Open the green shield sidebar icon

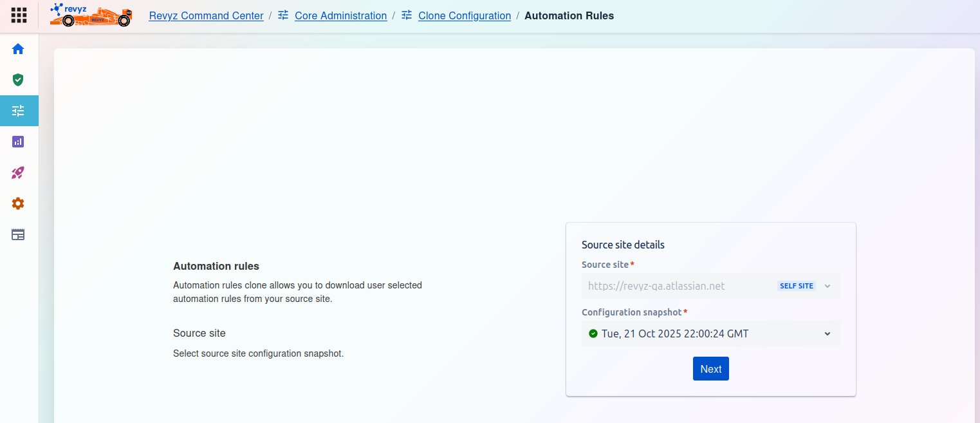click(18, 80)
